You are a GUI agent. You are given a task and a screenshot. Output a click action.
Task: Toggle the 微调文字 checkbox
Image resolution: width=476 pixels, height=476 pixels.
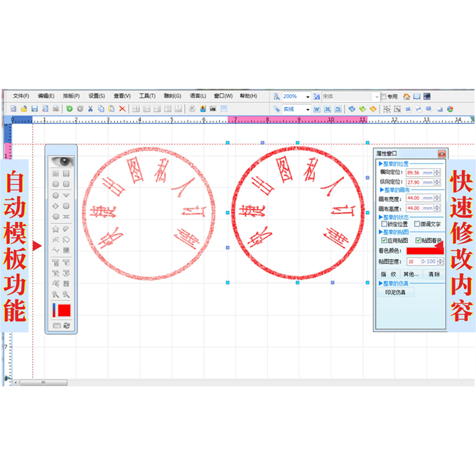pyautogui.click(x=416, y=224)
